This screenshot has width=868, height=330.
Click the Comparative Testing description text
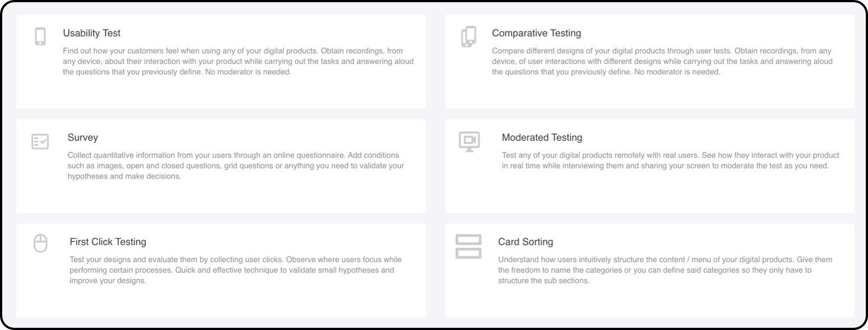pos(662,61)
